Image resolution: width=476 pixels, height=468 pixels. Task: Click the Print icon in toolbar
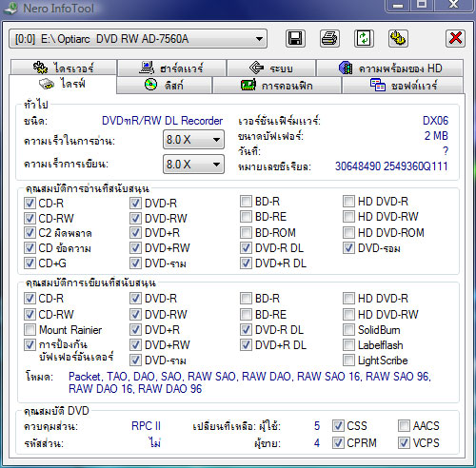click(329, 39)
